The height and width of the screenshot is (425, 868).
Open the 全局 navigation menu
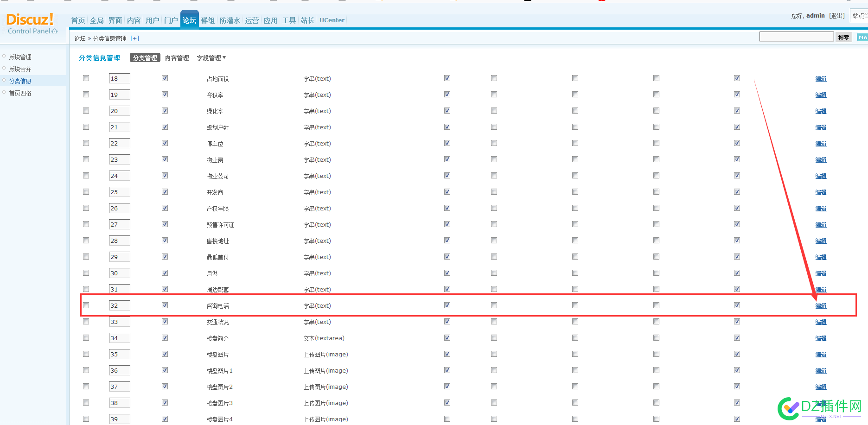96,20
